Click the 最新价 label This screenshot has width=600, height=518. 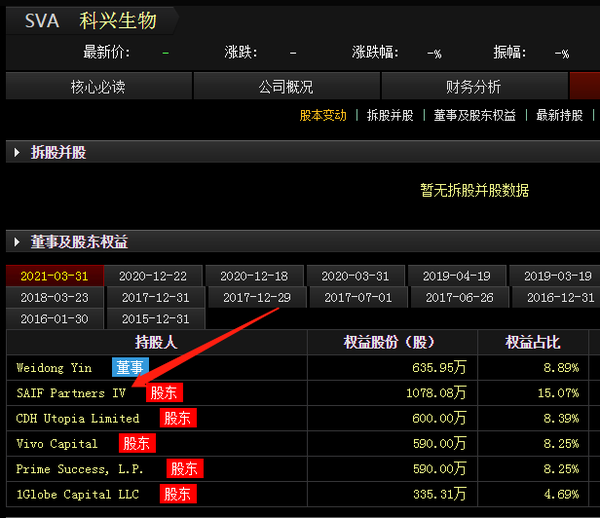(107, 52)
